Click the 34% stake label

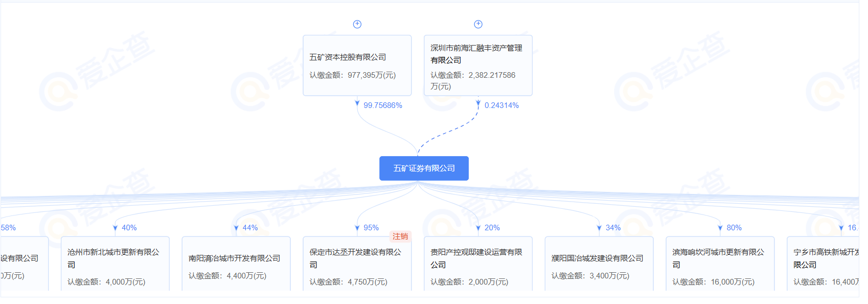pos(613,228)
